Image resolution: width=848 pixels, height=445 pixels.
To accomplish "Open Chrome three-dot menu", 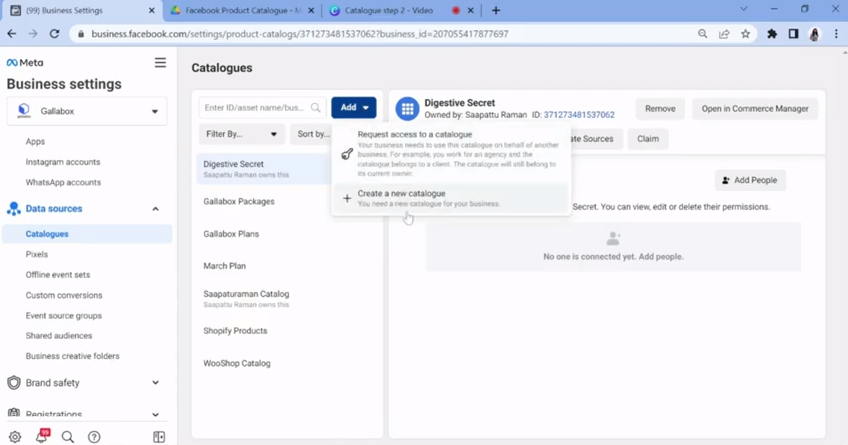I will click(836, 34).
